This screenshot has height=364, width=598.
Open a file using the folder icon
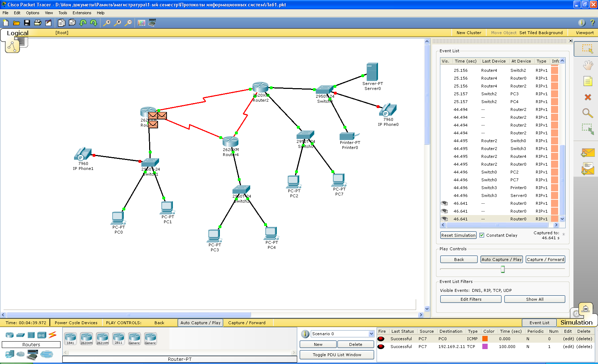(x=16, y=23)
